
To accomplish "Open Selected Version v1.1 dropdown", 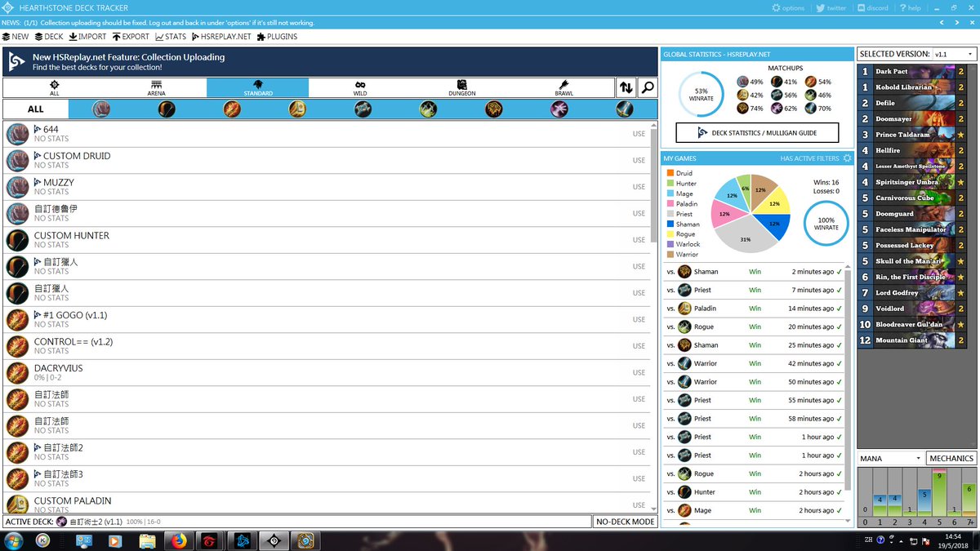I will (954, 54).
